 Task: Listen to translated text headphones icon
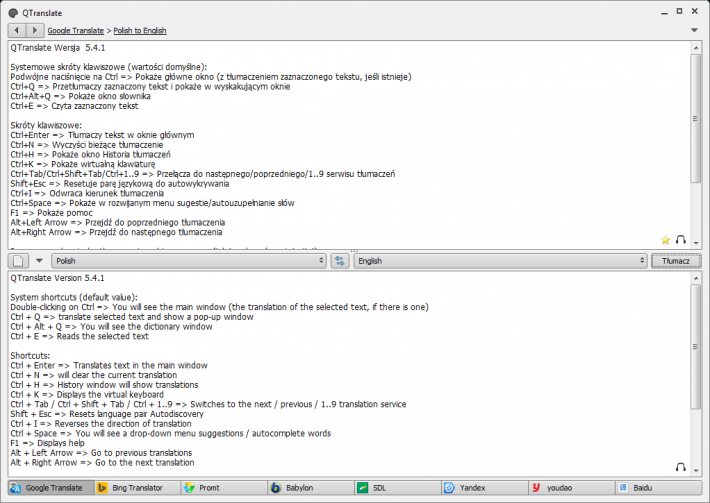(x=681, y=467)
